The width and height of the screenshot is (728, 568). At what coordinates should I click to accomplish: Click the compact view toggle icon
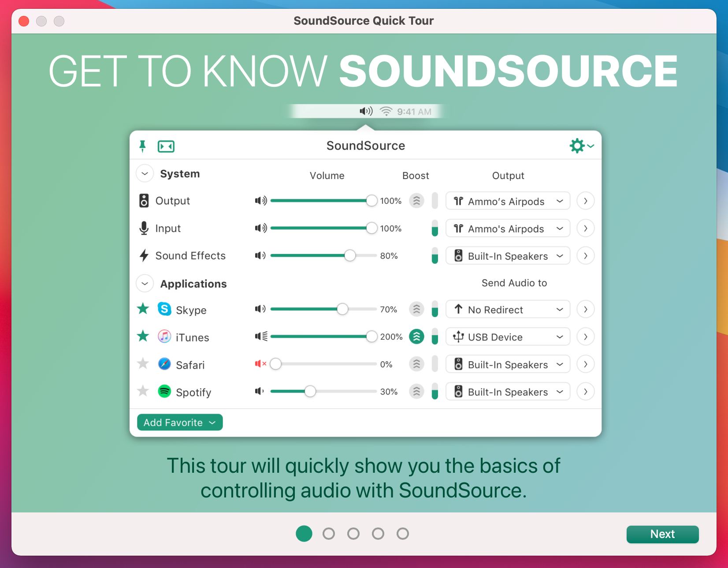tap(166, 146)
